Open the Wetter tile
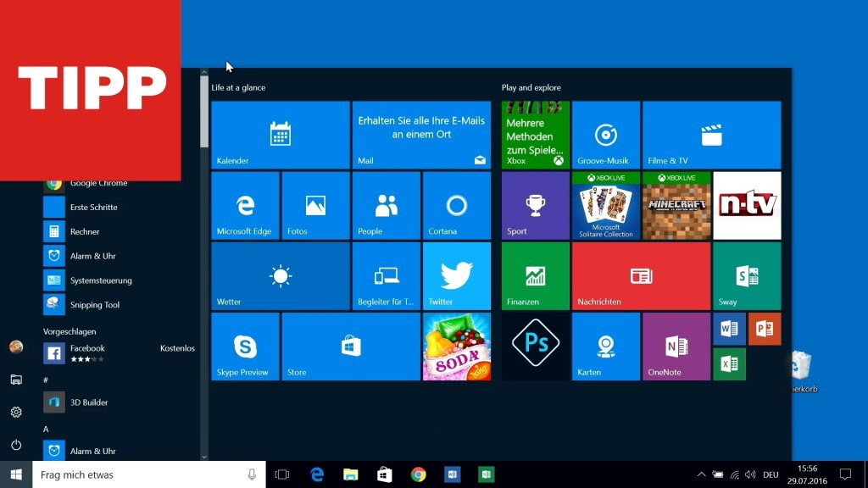Image resolution: width=868 pixels, height=488 pixels. click(x=280, y=276)
